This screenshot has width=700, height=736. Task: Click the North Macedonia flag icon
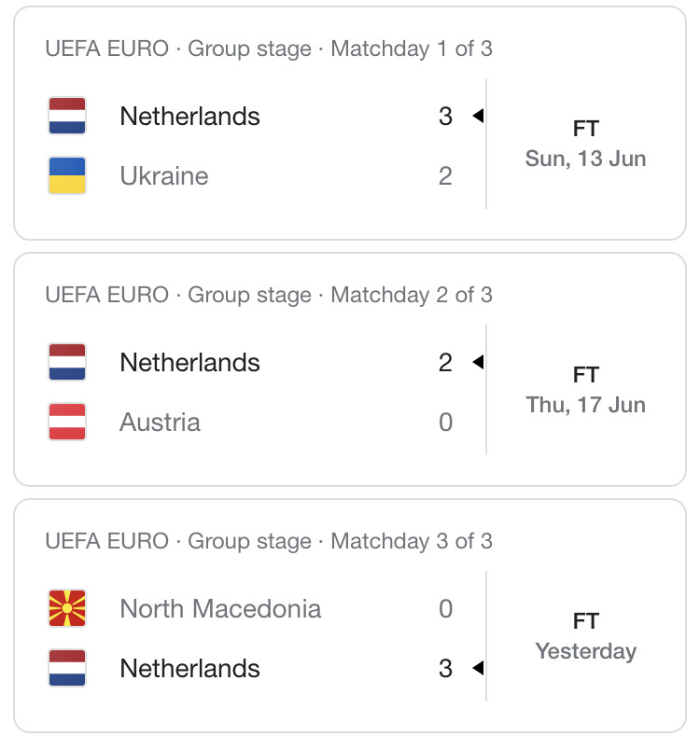67,608
